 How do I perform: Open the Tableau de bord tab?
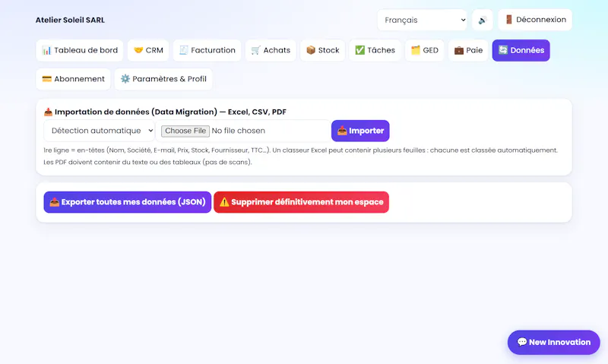point(80,50)
